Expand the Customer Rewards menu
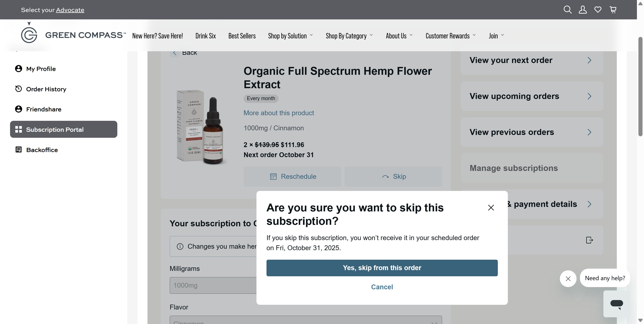 (451, 36)
